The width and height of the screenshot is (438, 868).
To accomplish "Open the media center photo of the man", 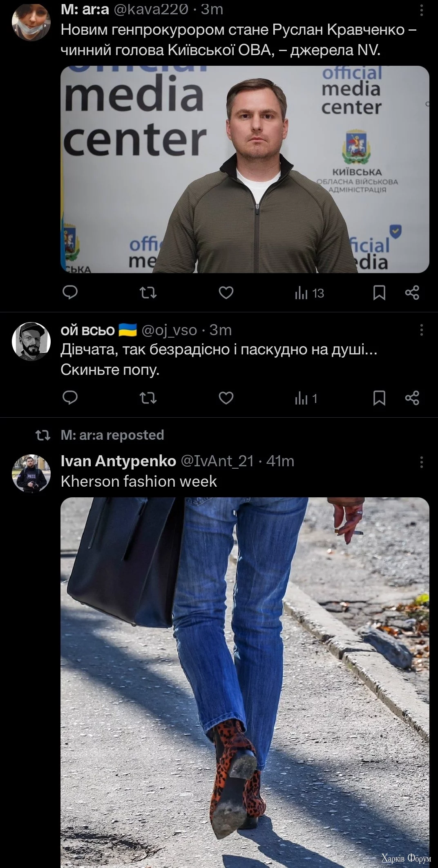I will pyautogui.click(x=245, y=169).
